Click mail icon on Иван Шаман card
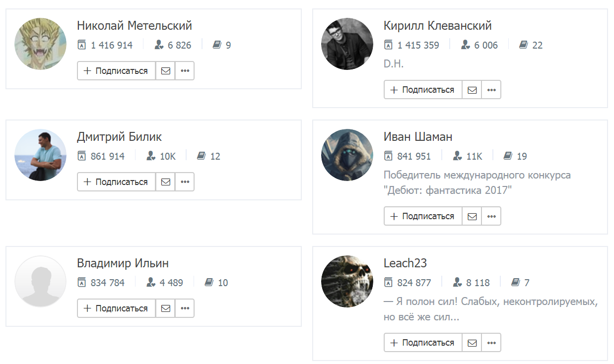Image resolution: width=614 pixels, height=364 pixels. point(472,216)
